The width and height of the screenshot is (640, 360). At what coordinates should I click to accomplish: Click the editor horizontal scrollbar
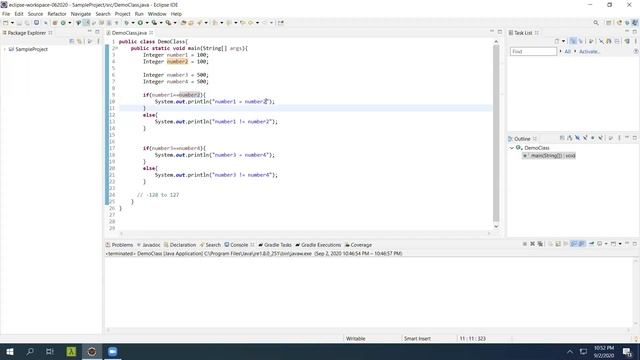pyautogui.click(x=305, y=233)
